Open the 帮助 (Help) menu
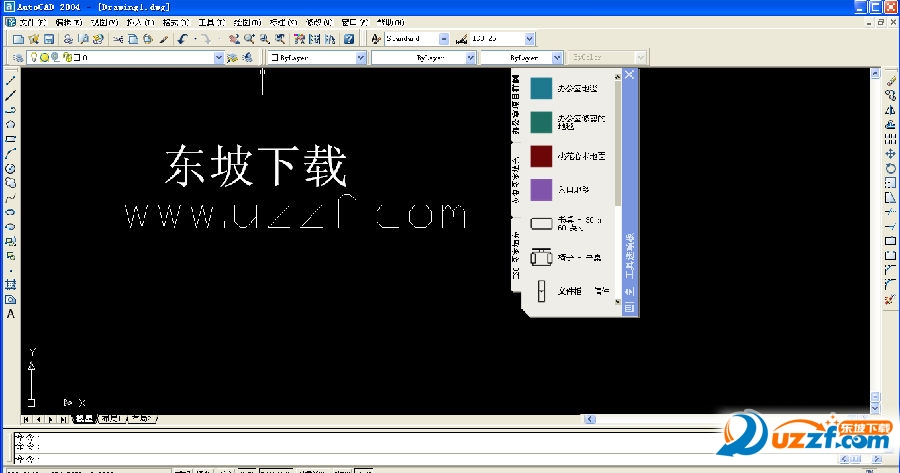 click(x=390, y=22)
